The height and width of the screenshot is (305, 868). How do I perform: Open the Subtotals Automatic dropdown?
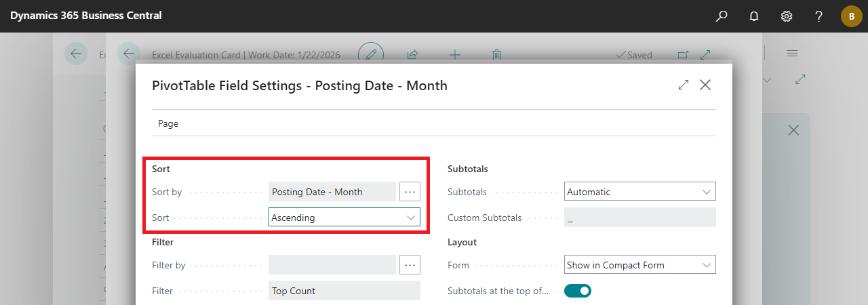pyautogui.click(x=640, y=192)
